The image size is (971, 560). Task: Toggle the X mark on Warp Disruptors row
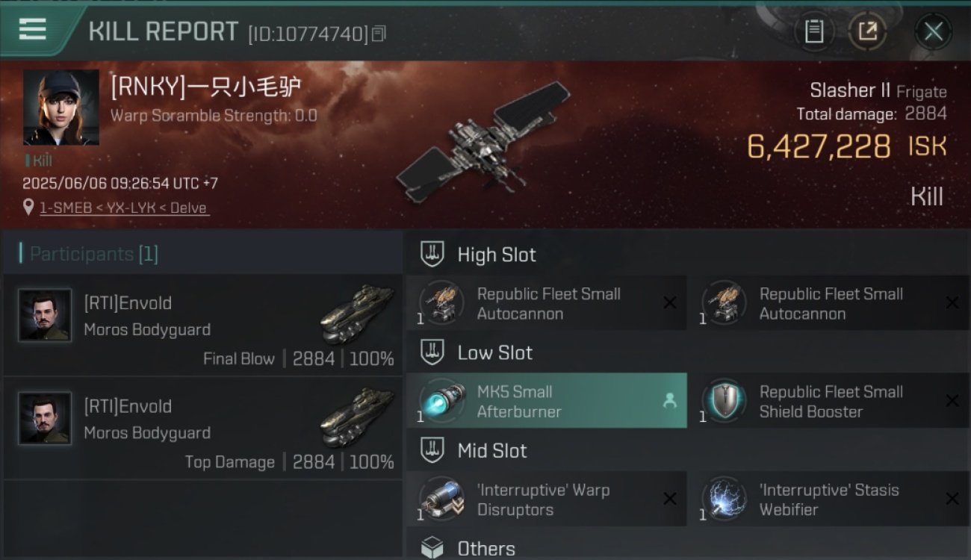pyautogui.click(x=670, y=499)
